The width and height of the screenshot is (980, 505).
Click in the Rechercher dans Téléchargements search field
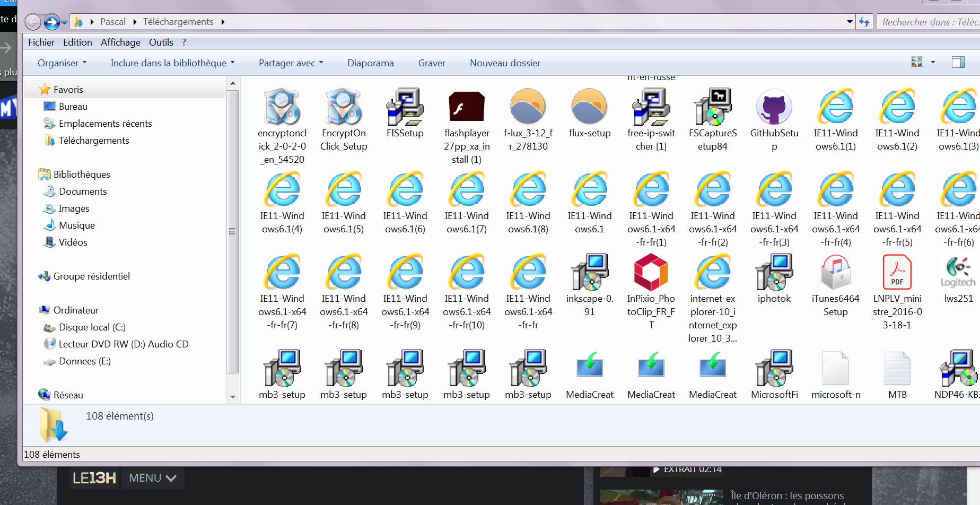tap(928, 22)
